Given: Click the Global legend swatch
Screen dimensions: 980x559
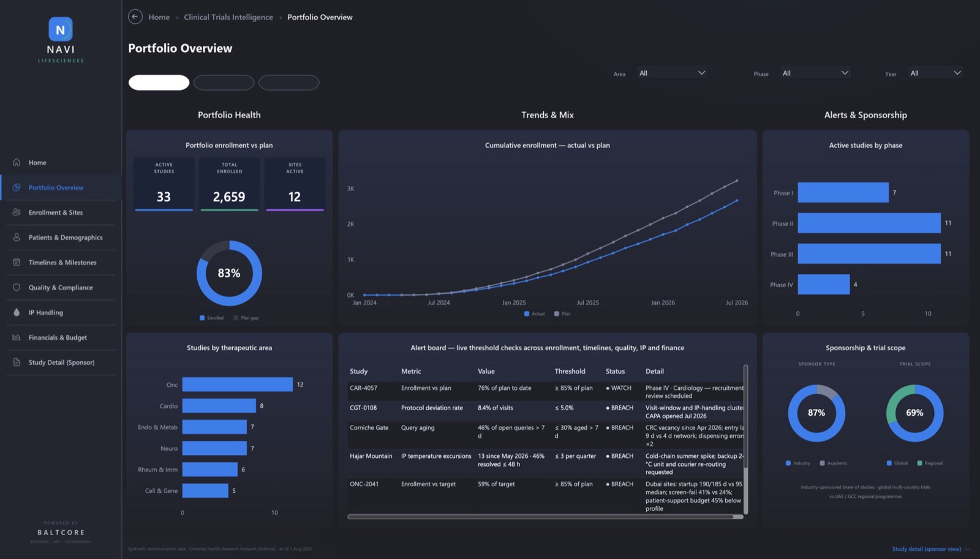Looking at the screenshot, I should [x=889, y=463].
